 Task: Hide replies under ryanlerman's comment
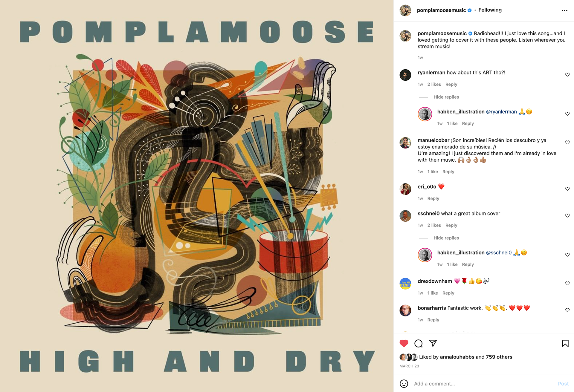coord(446,97)
